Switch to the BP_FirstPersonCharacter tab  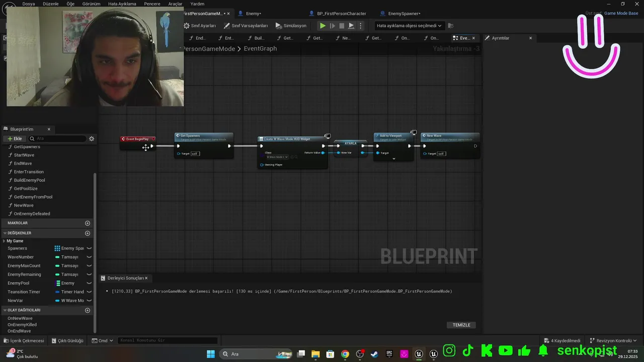pos(338,14)
